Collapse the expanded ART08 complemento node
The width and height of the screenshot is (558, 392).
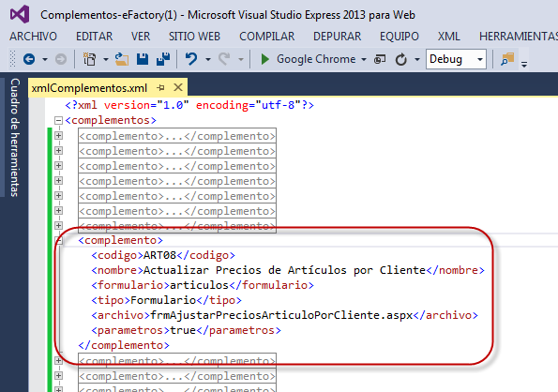[58, 241]
